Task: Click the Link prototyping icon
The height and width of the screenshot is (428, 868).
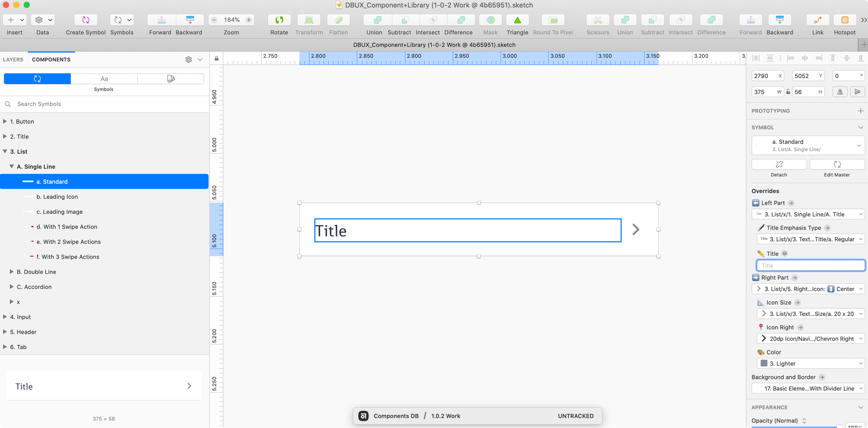Action: tap(817, 20)
